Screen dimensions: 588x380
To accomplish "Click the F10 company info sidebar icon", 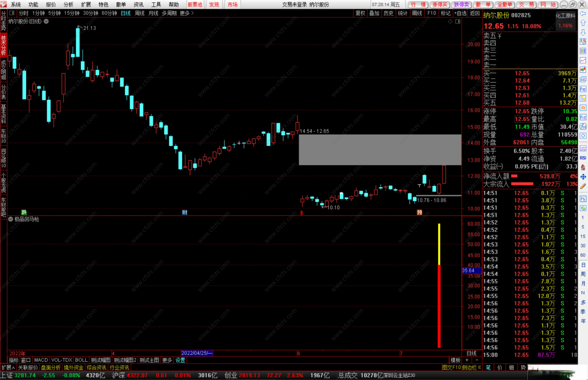I will [583, 89].
